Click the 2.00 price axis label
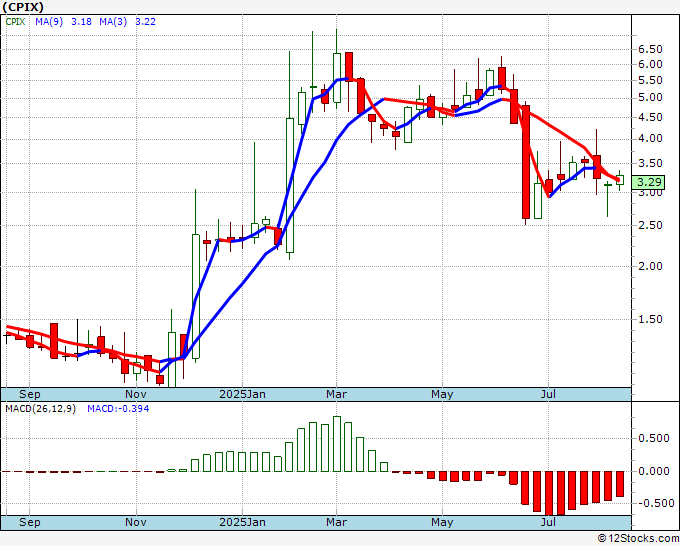 coord(650,266)
